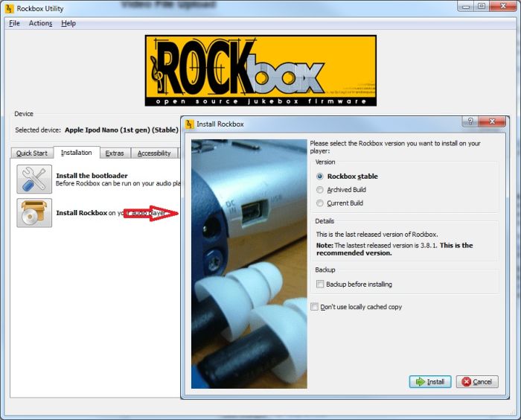Open the File menu
The height and width of the screenshot is (420, 521).
click(x=14, y=23)
